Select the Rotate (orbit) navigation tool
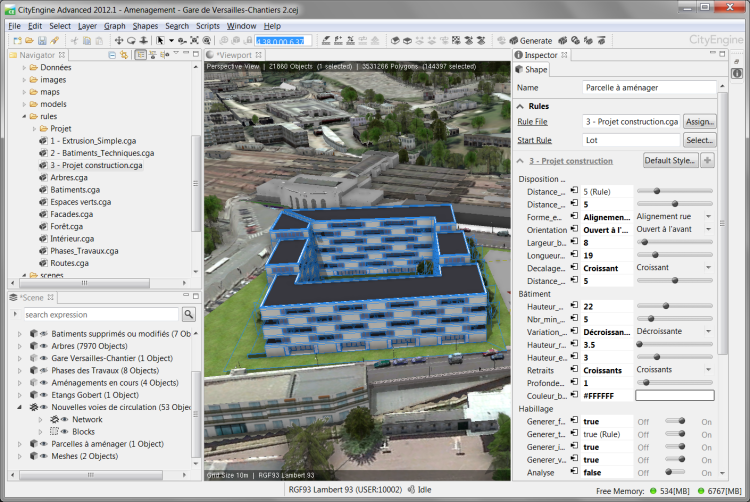 coord(131,41)
